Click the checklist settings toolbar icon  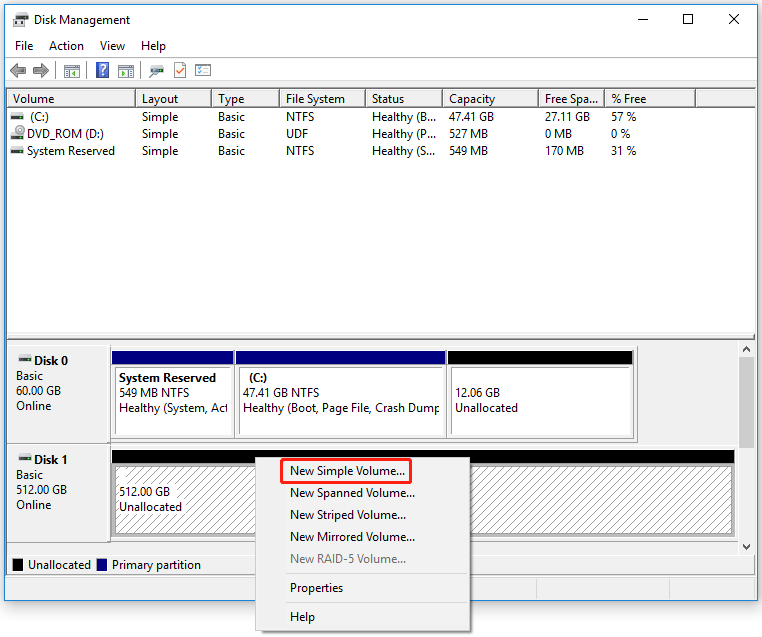[x=203, y=71]
